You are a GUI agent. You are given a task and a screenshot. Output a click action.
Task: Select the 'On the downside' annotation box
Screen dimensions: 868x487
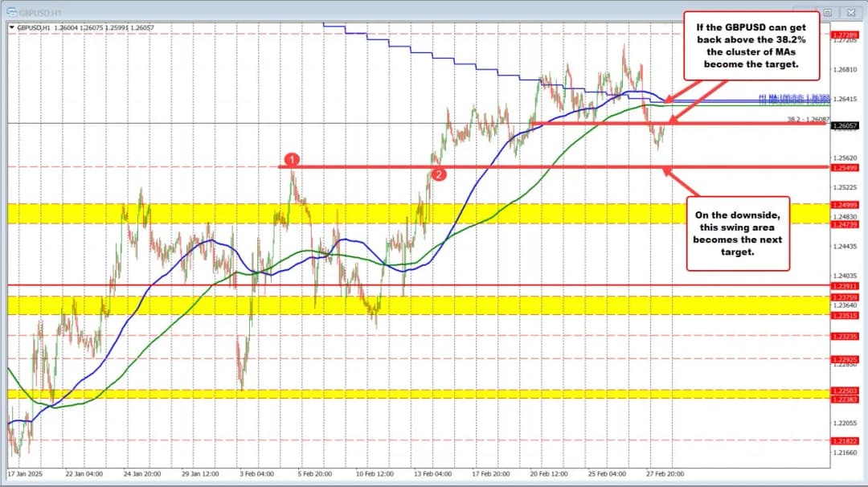tap(739, 233)
